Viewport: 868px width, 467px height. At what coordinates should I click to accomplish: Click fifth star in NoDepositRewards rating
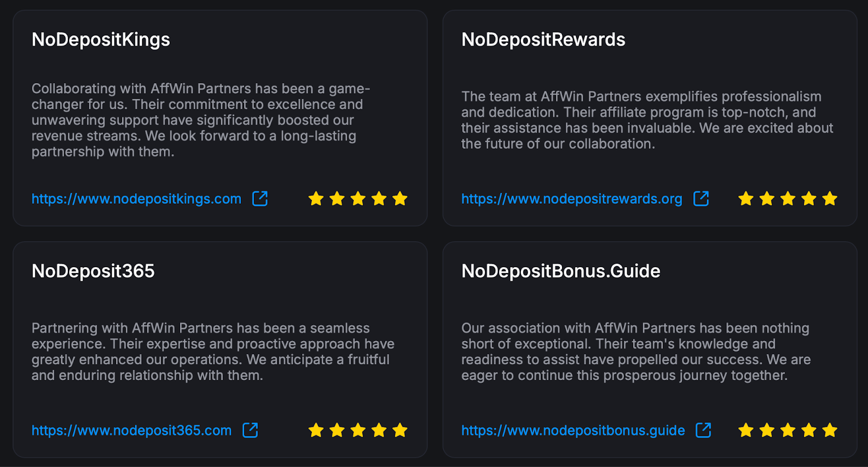tap(830, 199)
